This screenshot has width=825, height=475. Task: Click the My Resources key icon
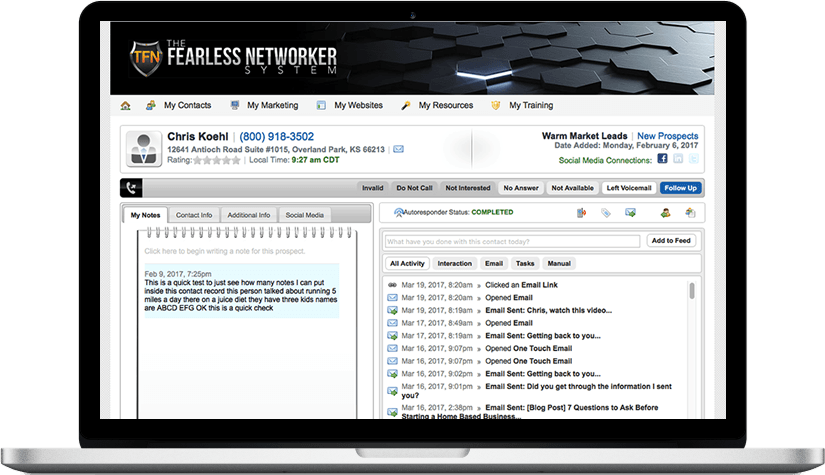tap(406, 105)
